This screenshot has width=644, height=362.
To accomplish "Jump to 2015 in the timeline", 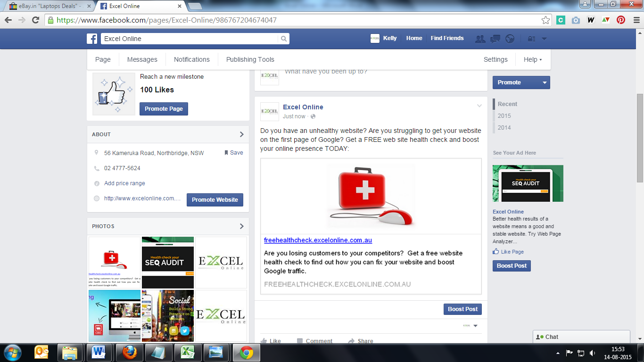I will click(x=504, y=116).
